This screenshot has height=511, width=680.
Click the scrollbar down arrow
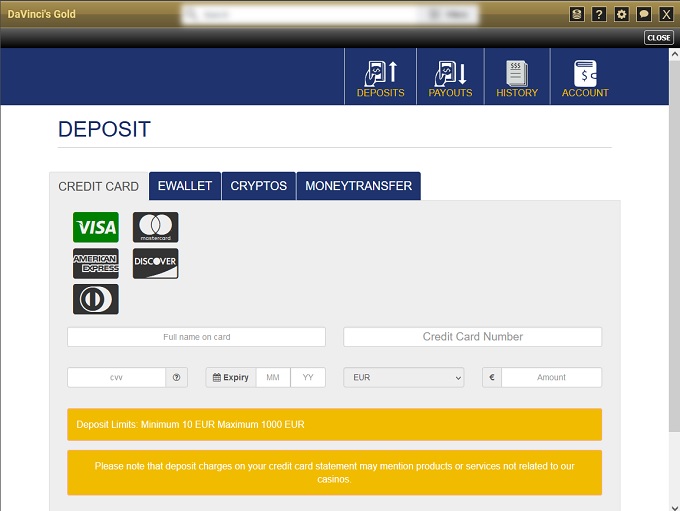pos(674,506)
